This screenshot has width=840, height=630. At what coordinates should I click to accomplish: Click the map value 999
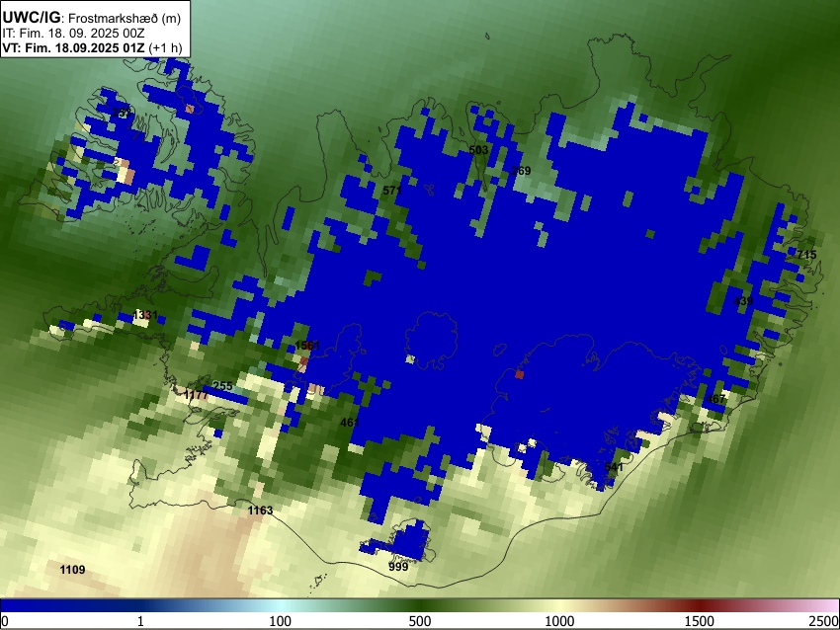(x=398, y=567)
